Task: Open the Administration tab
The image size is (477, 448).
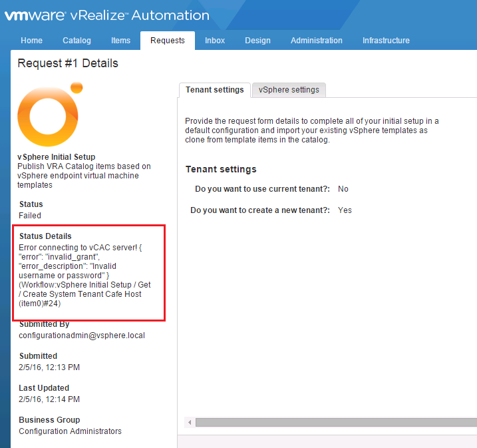Action: (x=317, y=41)
